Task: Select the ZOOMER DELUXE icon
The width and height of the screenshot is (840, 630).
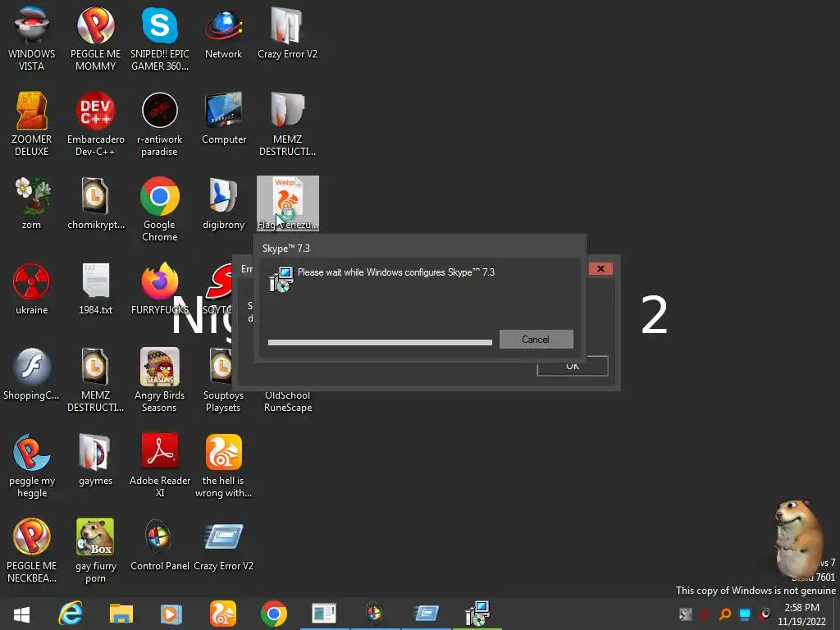Action: tap(32, 124)
